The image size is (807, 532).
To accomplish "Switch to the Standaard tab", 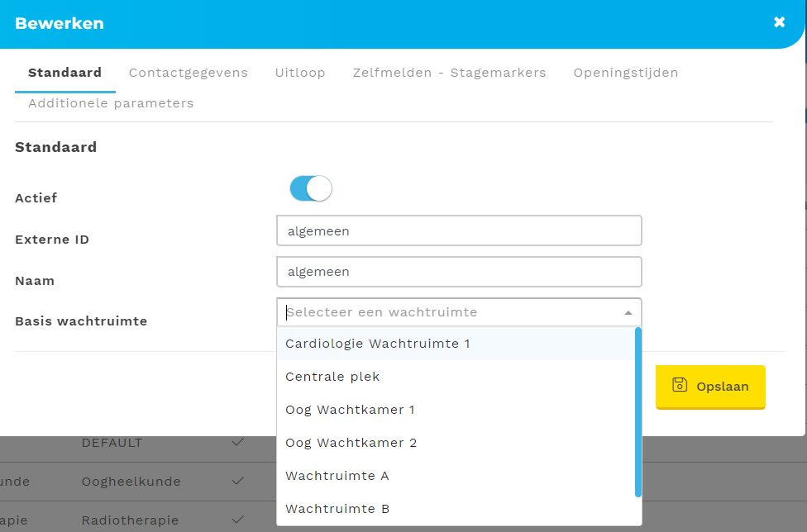I will coord(64,73).
